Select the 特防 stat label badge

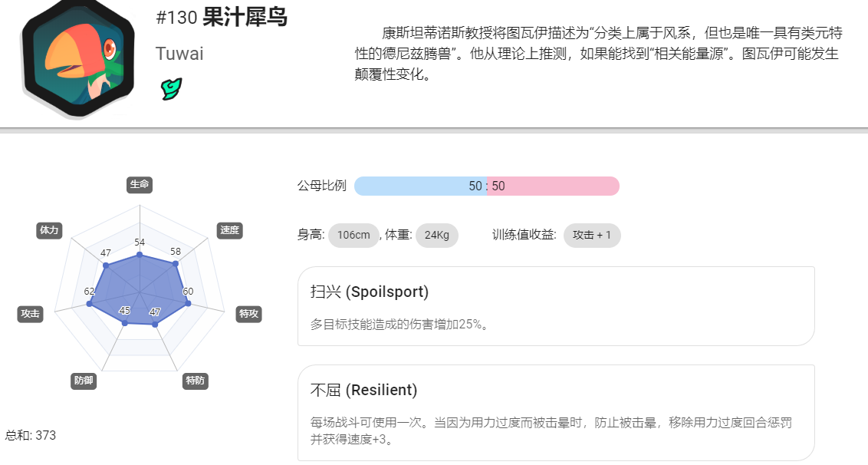(x=196, y=381)
